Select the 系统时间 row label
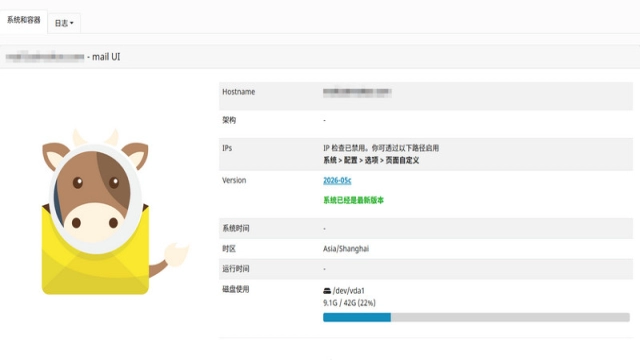The height and width of the screenshot is (360, 640). [x=236, y=228]
